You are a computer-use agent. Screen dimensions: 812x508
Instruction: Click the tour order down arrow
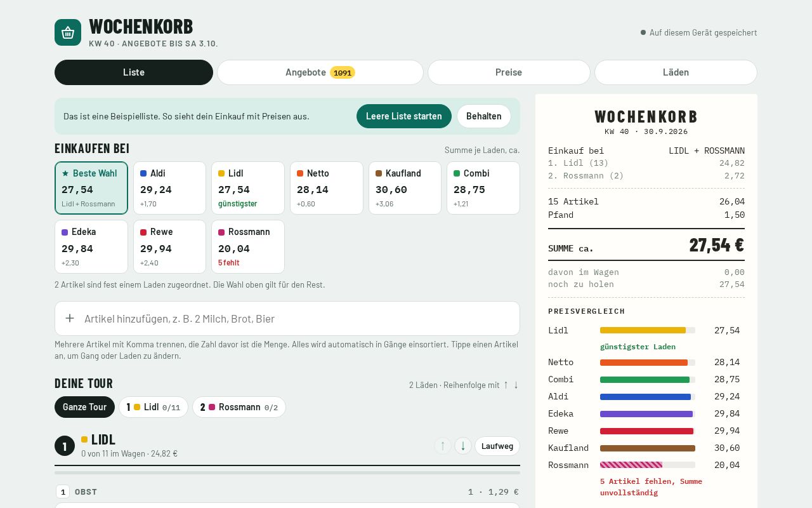[516, 385]
